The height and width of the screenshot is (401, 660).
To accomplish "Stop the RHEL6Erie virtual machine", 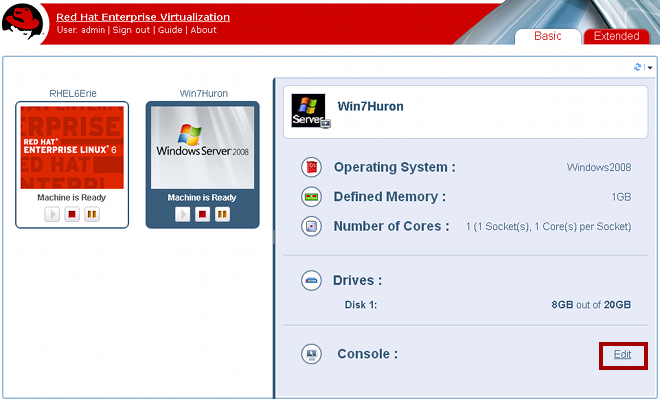I will tap(72, 215).
